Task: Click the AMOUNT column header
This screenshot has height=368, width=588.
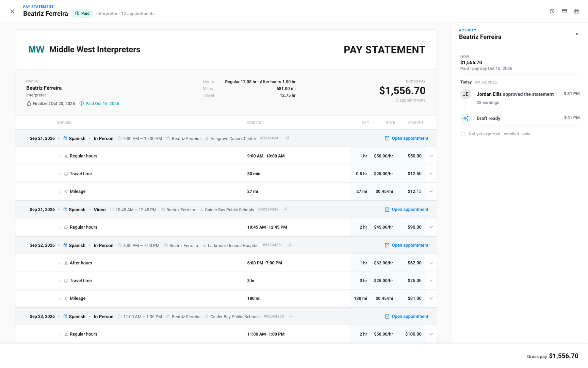Action: tap(415, 122)
